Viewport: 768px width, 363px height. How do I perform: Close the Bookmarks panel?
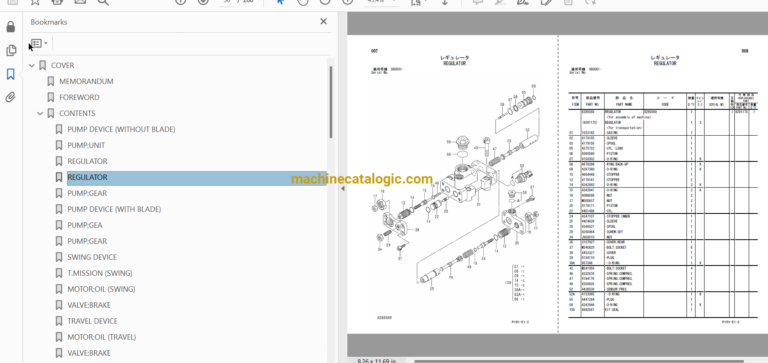click(323, 22)
